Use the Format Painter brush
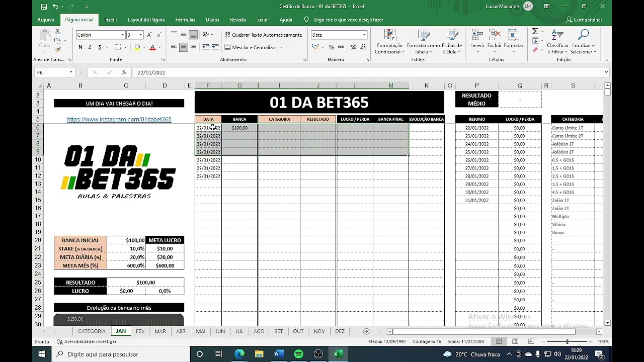The height and width of the screenshot is (362, 644). 57,49
